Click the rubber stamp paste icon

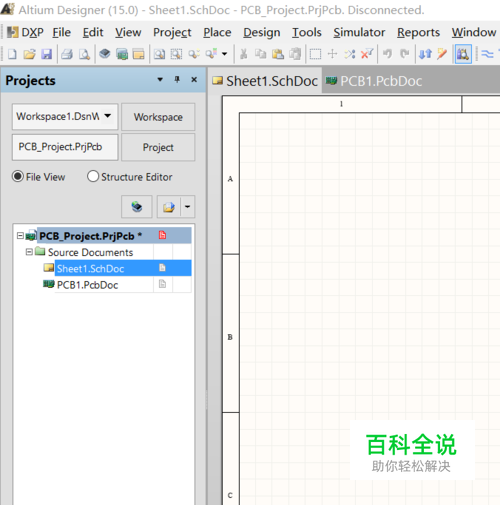(295, 54)
